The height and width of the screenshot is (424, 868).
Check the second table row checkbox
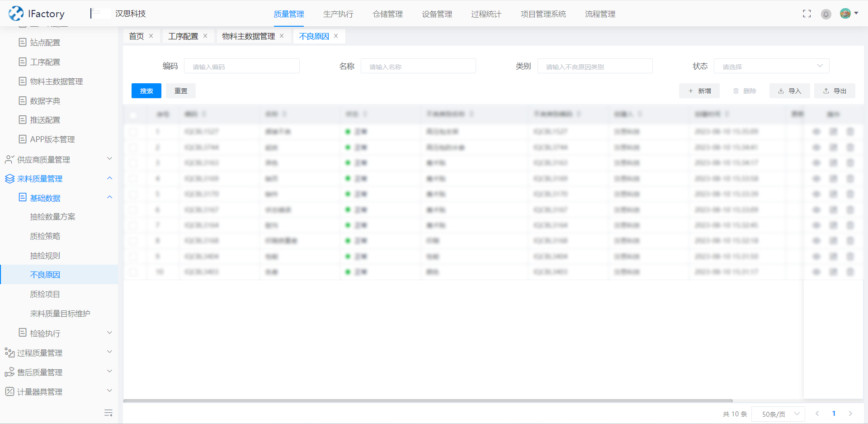(133, 148)
